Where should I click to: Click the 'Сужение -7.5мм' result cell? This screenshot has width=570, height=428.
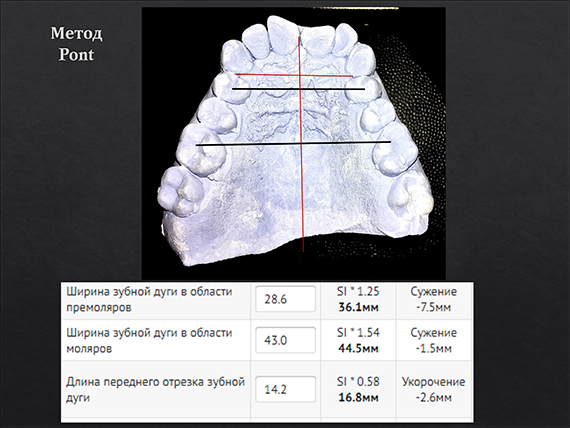coord(434,299)
